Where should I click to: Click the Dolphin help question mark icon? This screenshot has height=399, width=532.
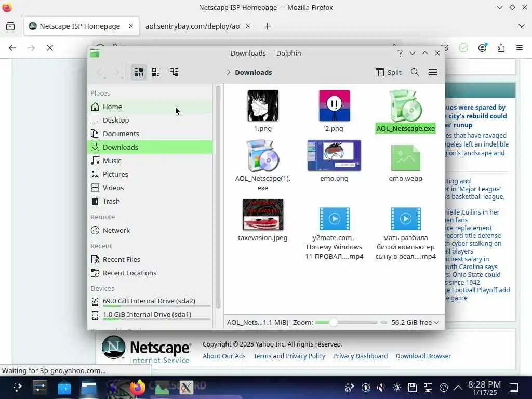[400, 54]
